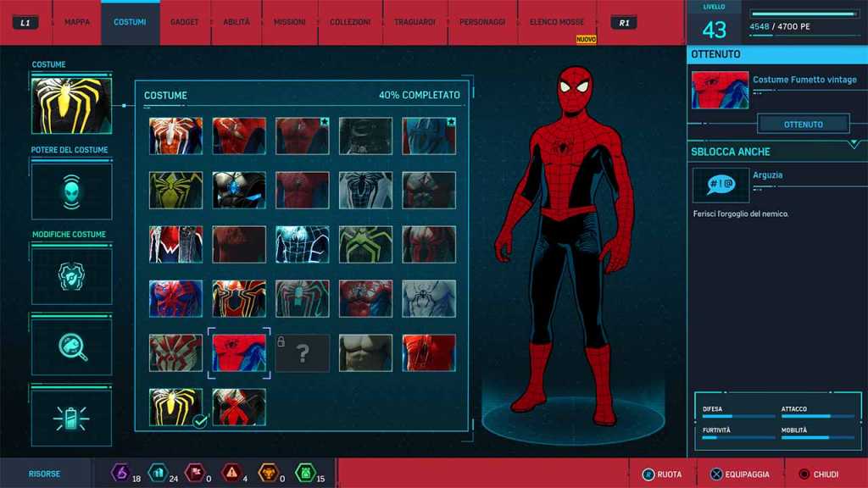Select the highlighted vintage comic costume thumbnail

(x=239, y=353)
